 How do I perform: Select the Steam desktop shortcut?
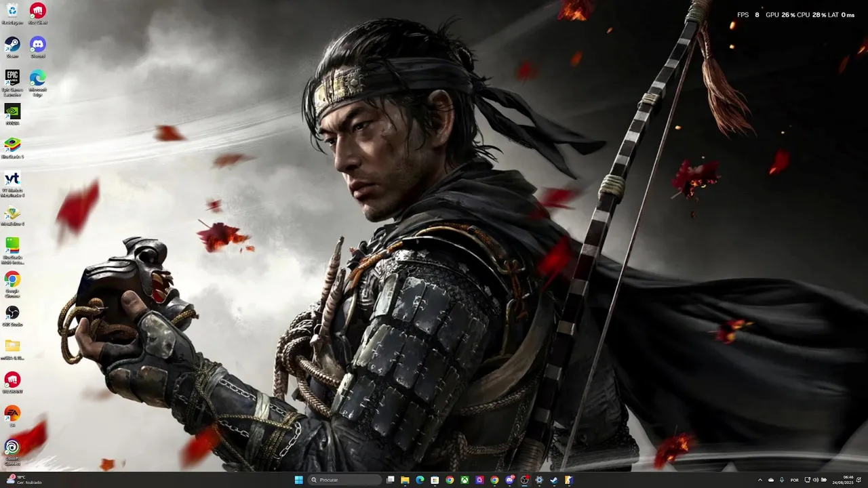tap(12, 47)
